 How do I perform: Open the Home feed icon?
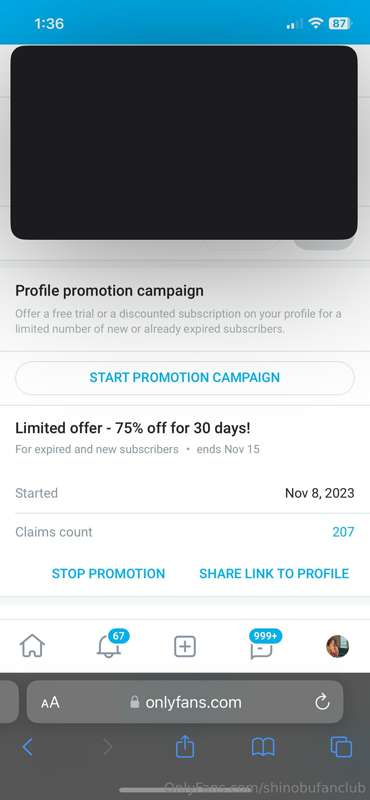pyautogui.click(x=32, y=646)
